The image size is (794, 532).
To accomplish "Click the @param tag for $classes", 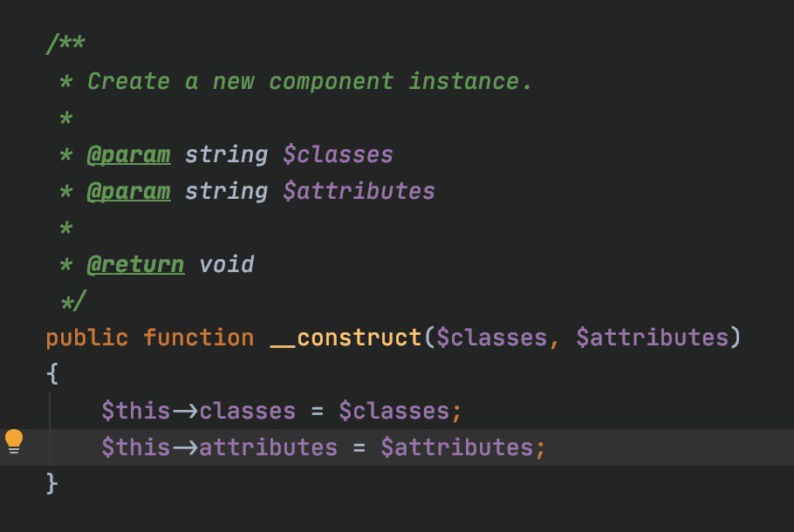I will [128, 155].
